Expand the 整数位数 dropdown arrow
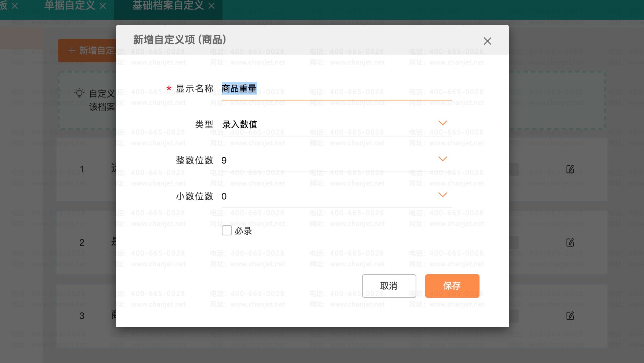The height and width of the screenshot is (363, 644). pos(443,159)
